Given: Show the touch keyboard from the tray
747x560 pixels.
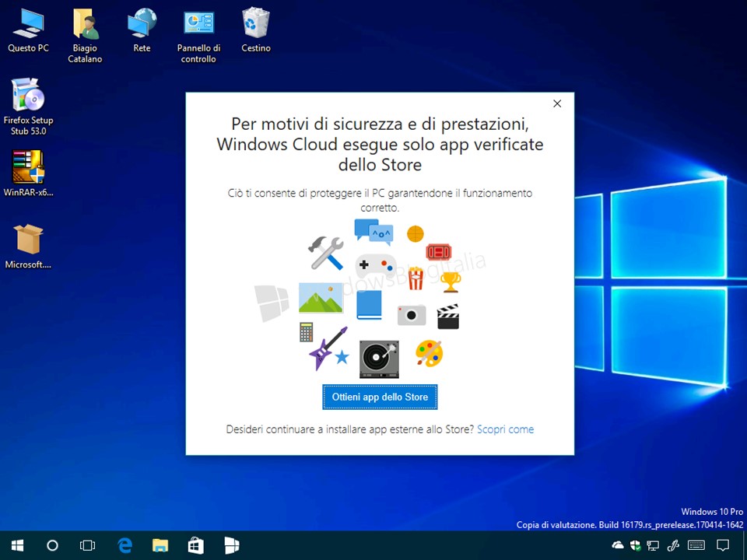Looking at the screenshot, I should 696,545.
